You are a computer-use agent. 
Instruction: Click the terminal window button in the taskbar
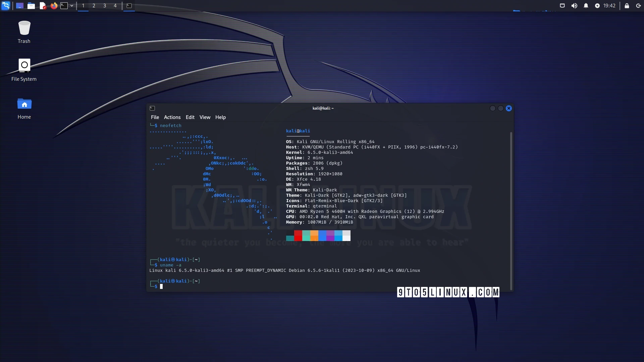click(129, 6)
